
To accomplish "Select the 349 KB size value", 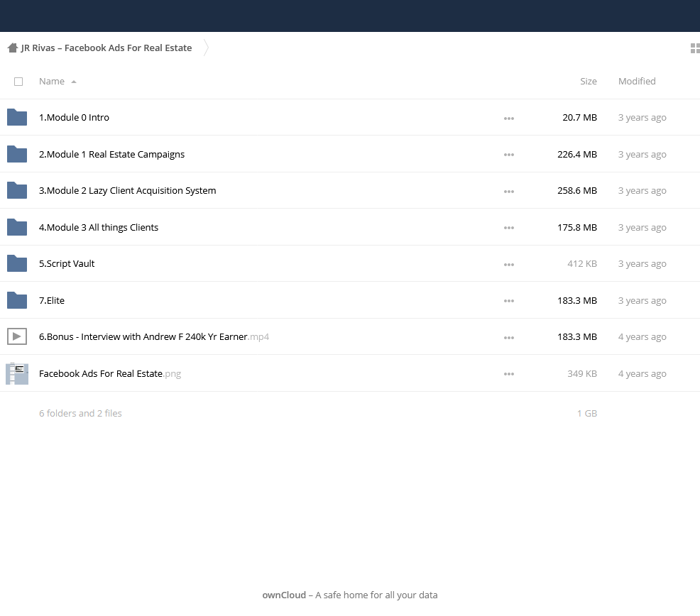I will click(582, 373).
